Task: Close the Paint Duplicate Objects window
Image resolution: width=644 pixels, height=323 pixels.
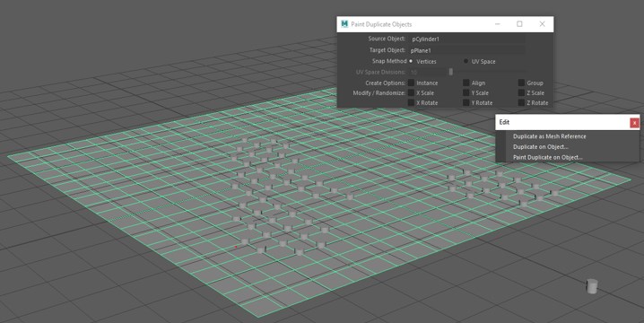Action: [x=542, y=24]
